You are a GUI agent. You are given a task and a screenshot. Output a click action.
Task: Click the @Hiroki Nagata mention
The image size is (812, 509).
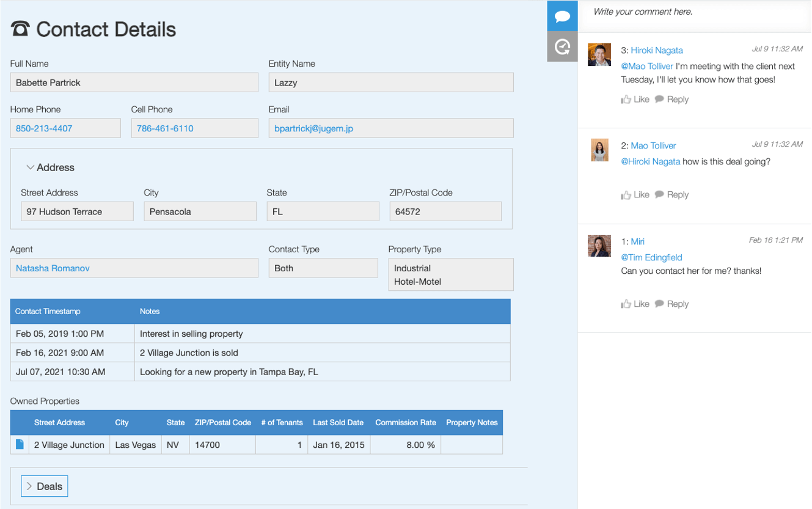pyautogui.click(x=651, y=161)
